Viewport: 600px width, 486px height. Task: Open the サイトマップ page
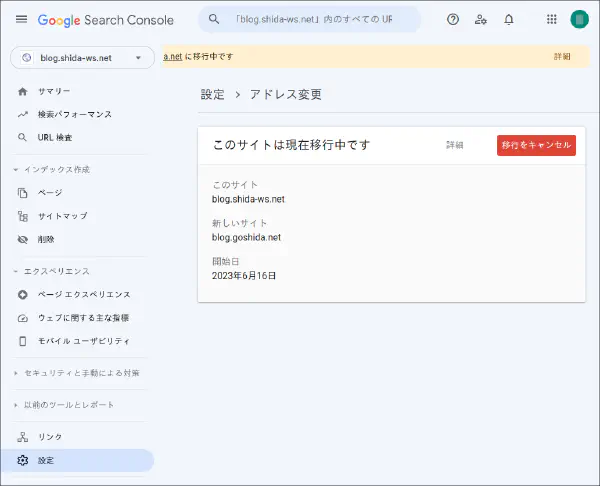(62, 216)
